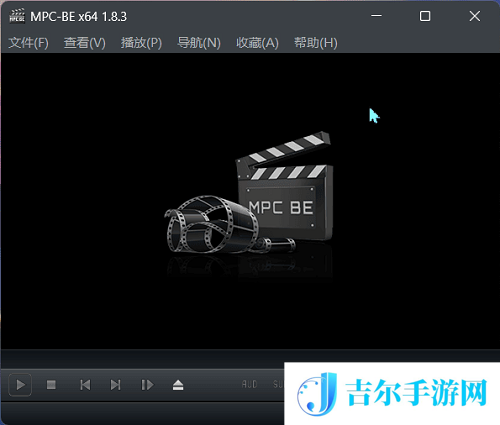
Task: Maximize the MPC-BE window
Action: pyautogui.click(x=425, y=16)
